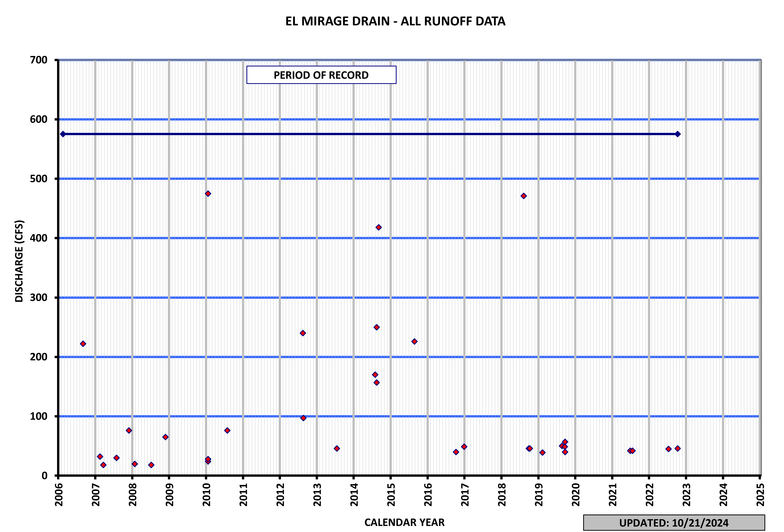Select the 2008 year label
Viewport: 784px width, 532px height.
click(x=133, y=494)
